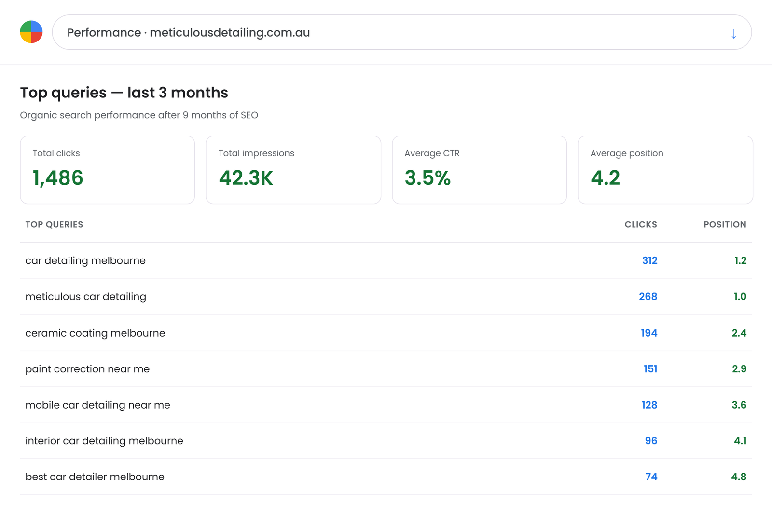This screenshot has width=772, height=532.
Task: Click the 96 clicks value
Action: coord(651,441)
